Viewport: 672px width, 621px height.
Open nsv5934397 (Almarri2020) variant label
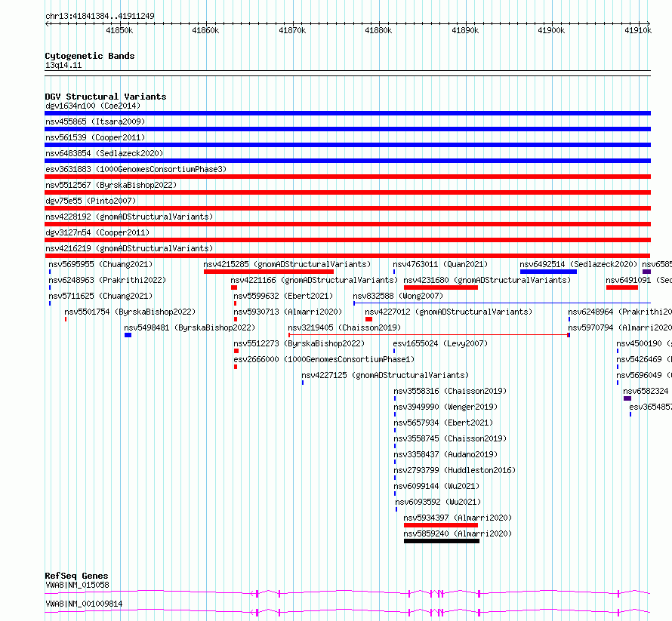click(x=458, y=518)
